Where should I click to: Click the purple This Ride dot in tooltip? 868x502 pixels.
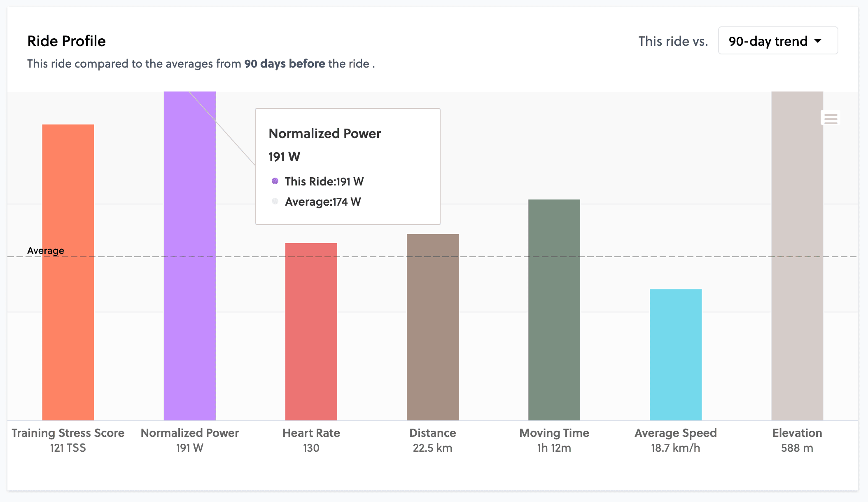click(x=275, y=181)
